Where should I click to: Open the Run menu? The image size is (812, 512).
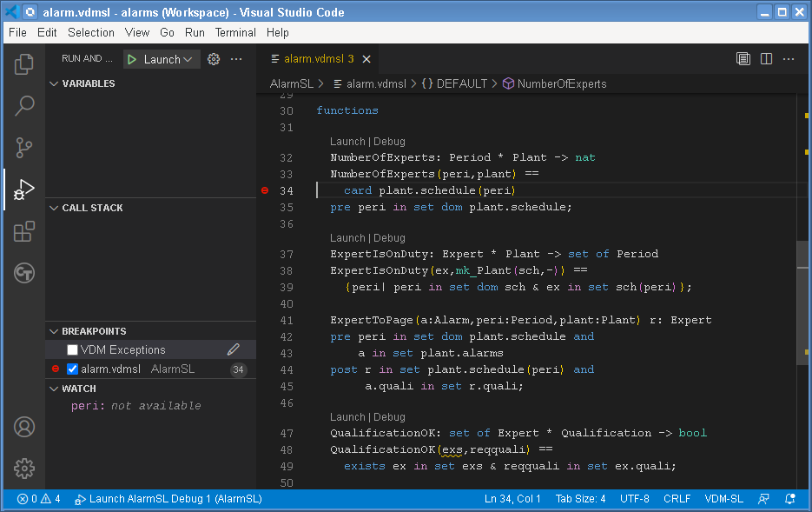click(194, 32)
